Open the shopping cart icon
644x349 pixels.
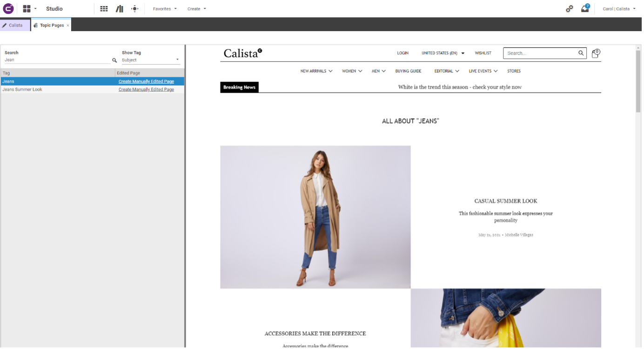[596, 53]
